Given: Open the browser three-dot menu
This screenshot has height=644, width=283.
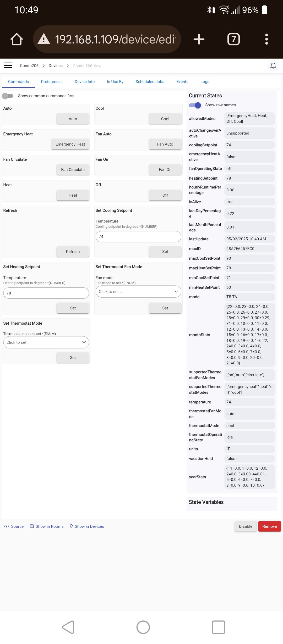Looking at the screenshot, I should [266, 39].
